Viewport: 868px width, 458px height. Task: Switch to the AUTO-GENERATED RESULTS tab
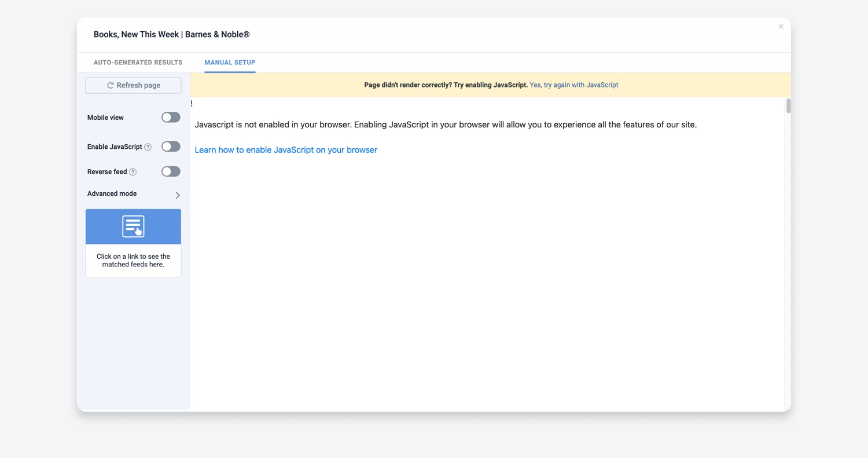[x=138, y=62]
